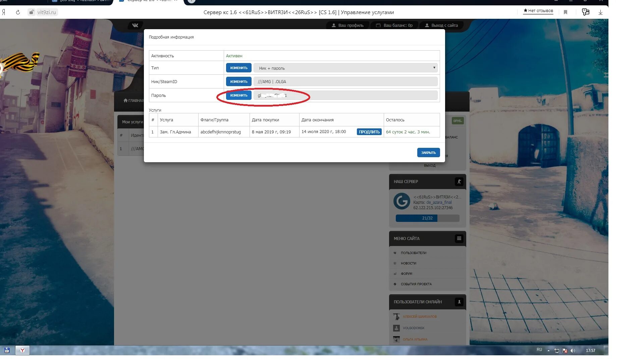Click Изменить button in the Пароль row
644x362 pixels.
pos(238,96)
